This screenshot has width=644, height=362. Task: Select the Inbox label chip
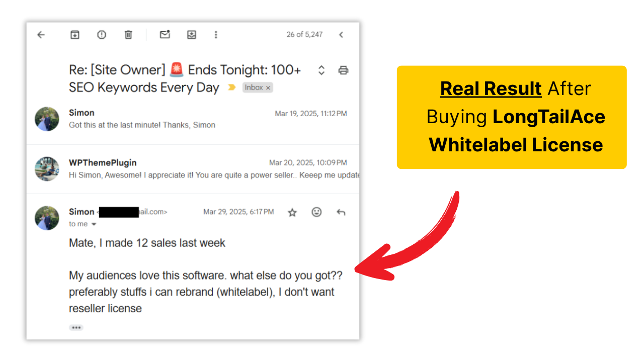258,87
